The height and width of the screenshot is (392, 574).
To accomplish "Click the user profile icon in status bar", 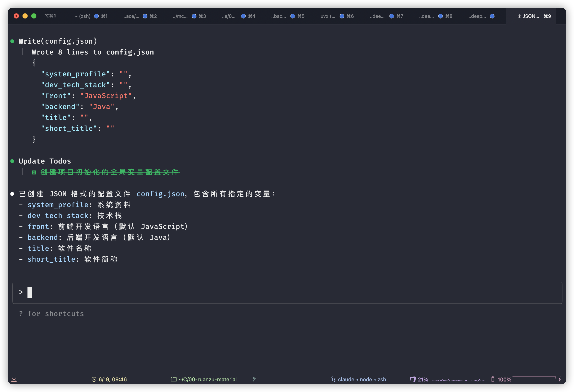I will 14,379.
